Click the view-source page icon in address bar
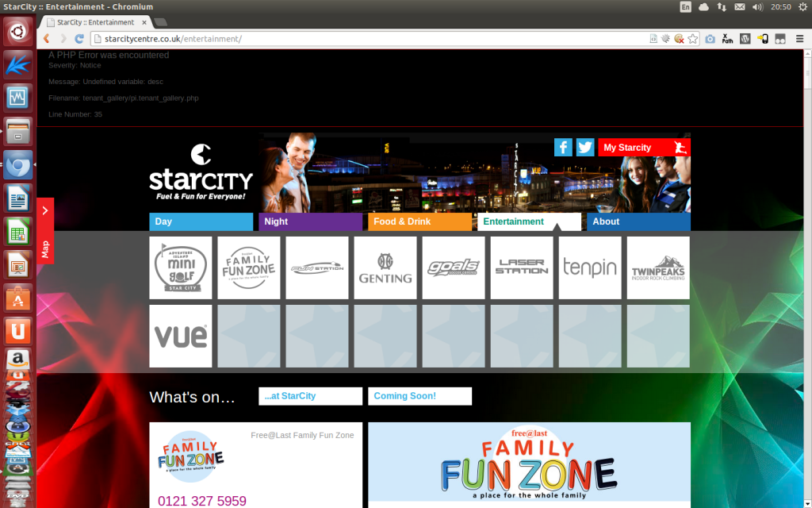 pos(653,39)
